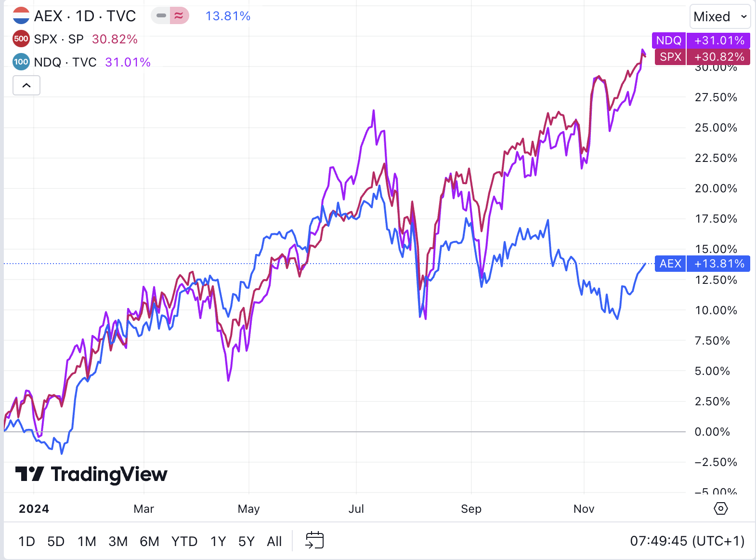
Task: Click the AEX Netherlands flag icon
Action: [21, 16]
